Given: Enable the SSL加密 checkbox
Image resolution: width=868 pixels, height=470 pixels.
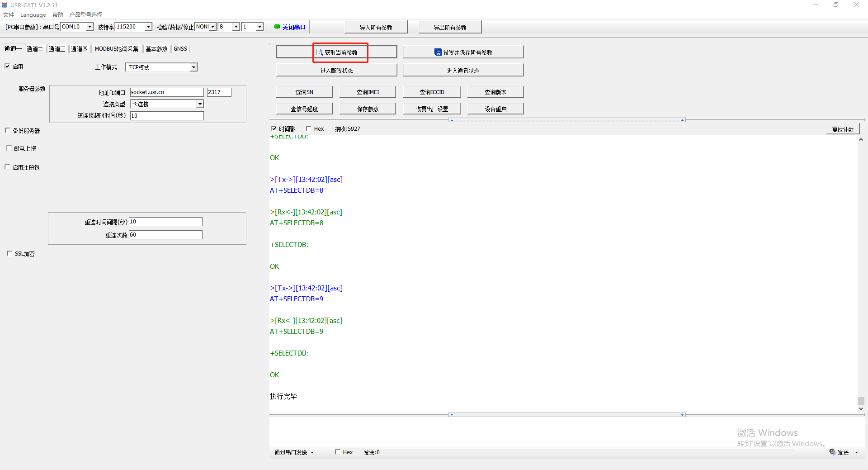Looking at the screenshot, I should click(x=9, y=253).
